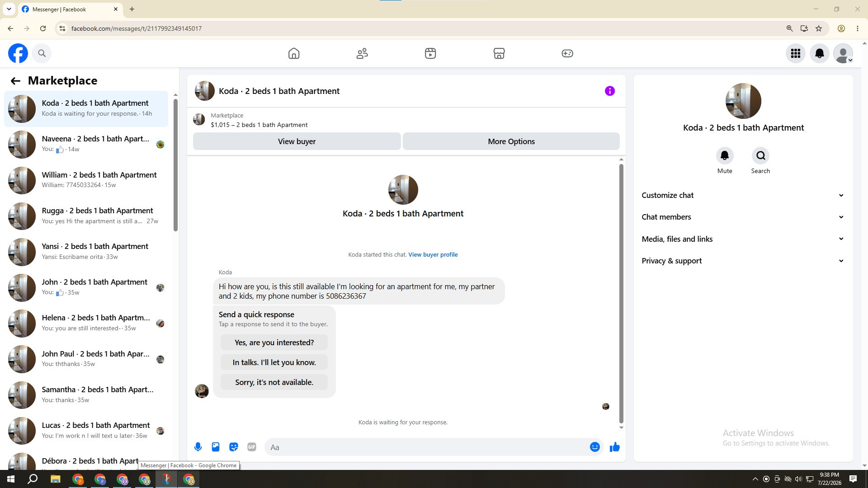Click the chat messages vertical scrollbar

(621, 294)
